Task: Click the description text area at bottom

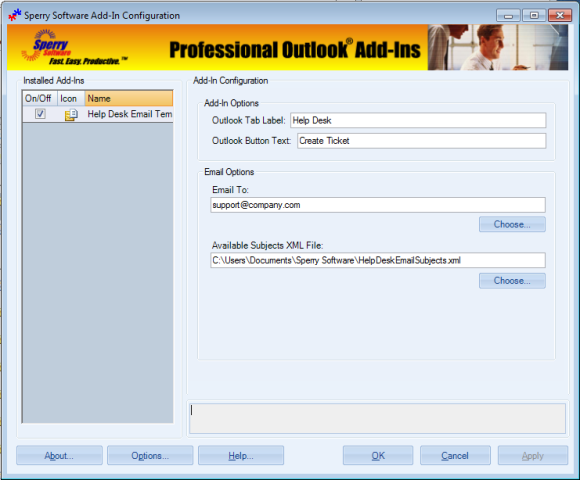Action: click(377, 418)
